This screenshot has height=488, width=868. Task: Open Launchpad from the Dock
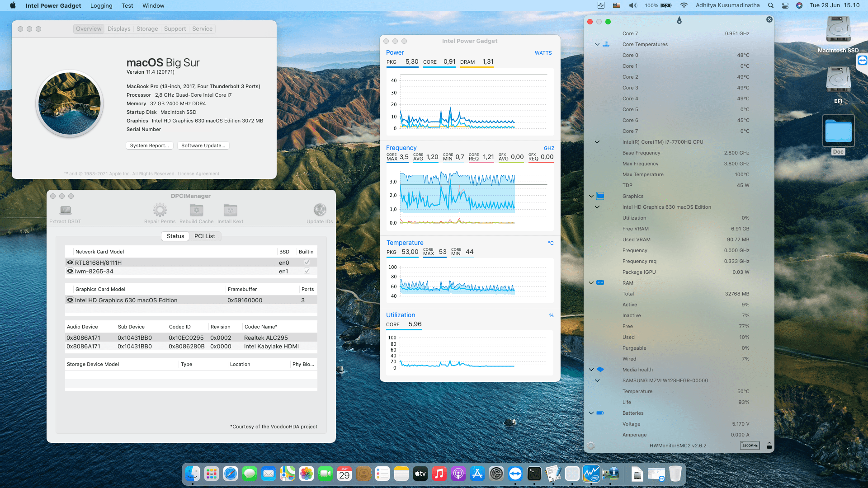tap(212, 474)
